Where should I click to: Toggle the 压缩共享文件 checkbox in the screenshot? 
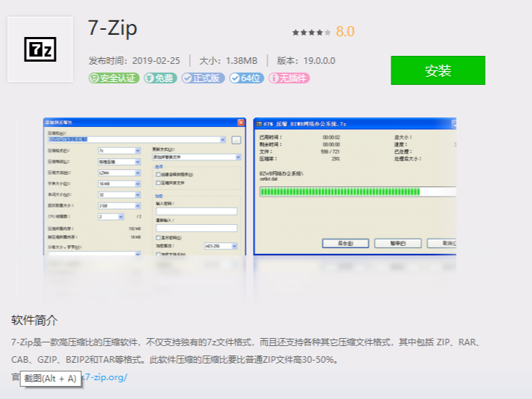tap(158, 183)
